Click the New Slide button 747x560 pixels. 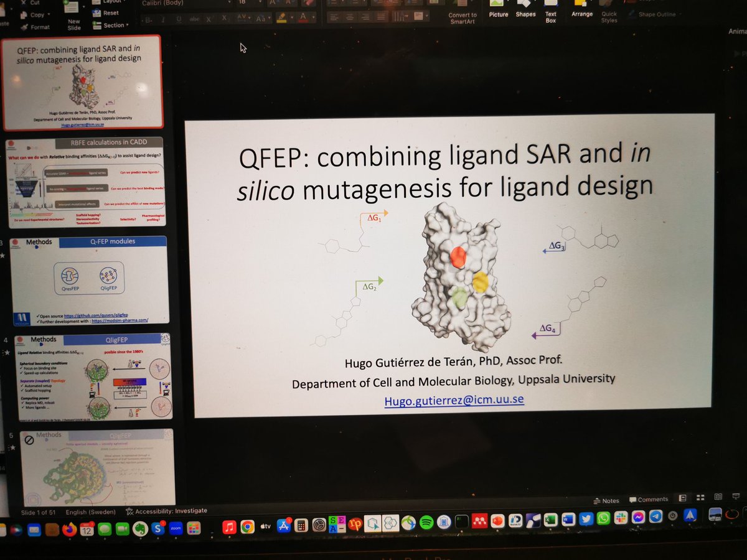point(73,17)
